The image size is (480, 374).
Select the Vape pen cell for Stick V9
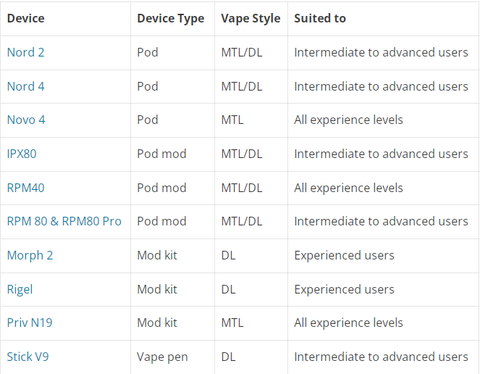[x=162, y=357]
